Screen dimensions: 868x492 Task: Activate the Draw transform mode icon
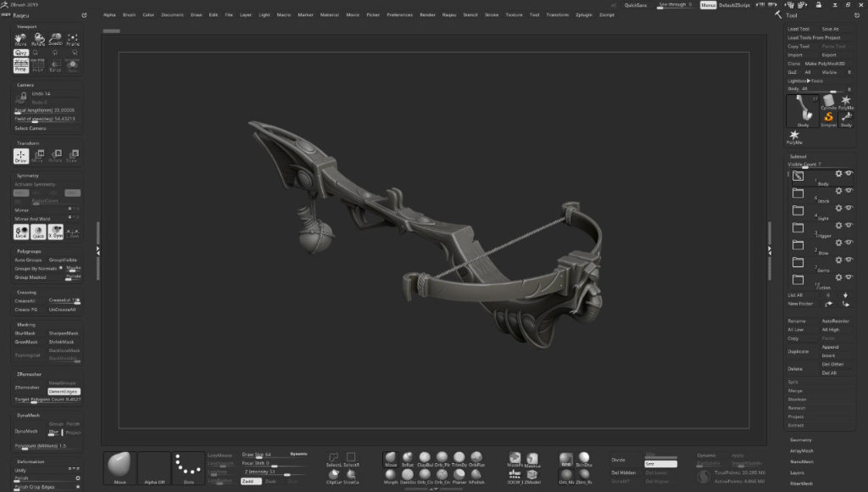tap(21, 156)
